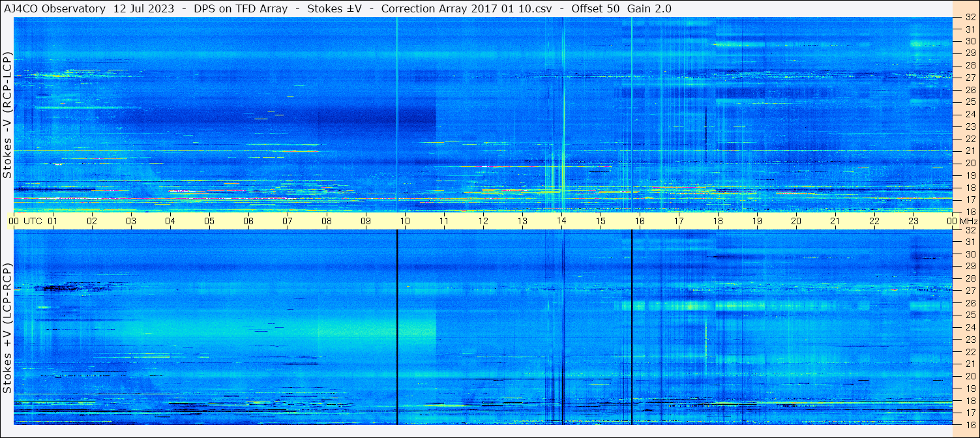Click the 21 hour mark on the UTC time axis
The height and width of the screenshot is (438, 980).
click(x=835, y=221)
